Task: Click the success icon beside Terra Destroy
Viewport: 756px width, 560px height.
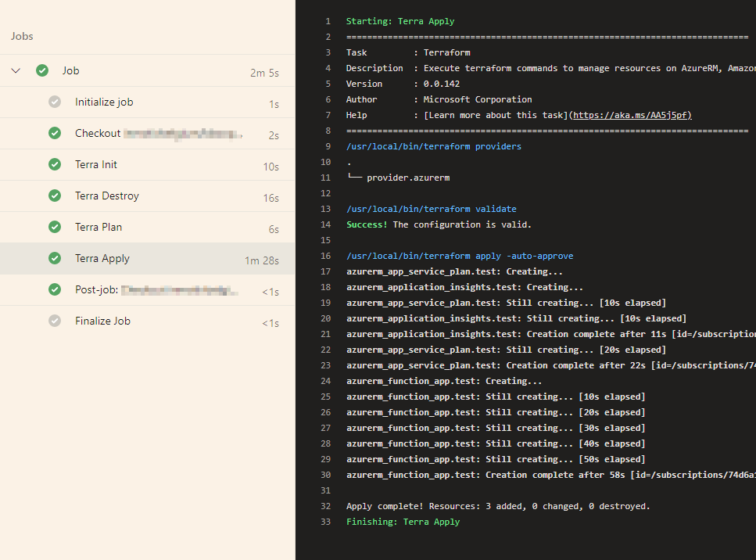Action: (55, 196)
